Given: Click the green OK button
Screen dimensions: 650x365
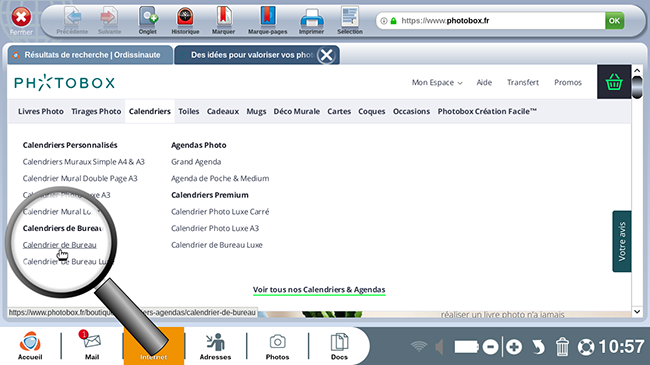Looking at the screenshot, I should click(x=614, y=20).
